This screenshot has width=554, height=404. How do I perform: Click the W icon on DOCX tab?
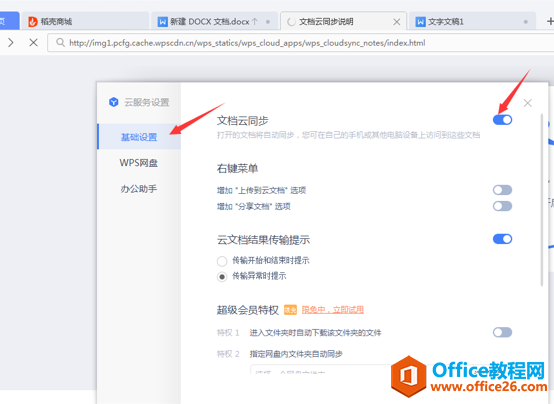pos(163,22)
